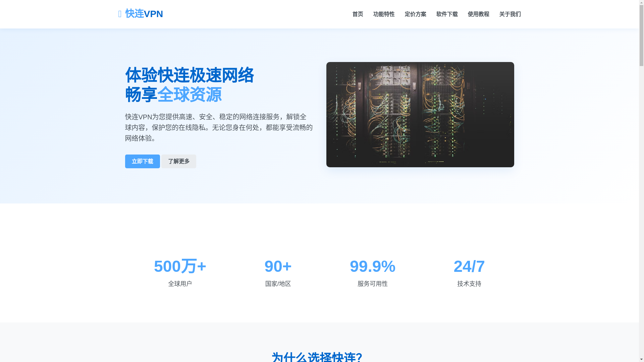
Task: Click the 90+ statistic
Action: [278, 266]
